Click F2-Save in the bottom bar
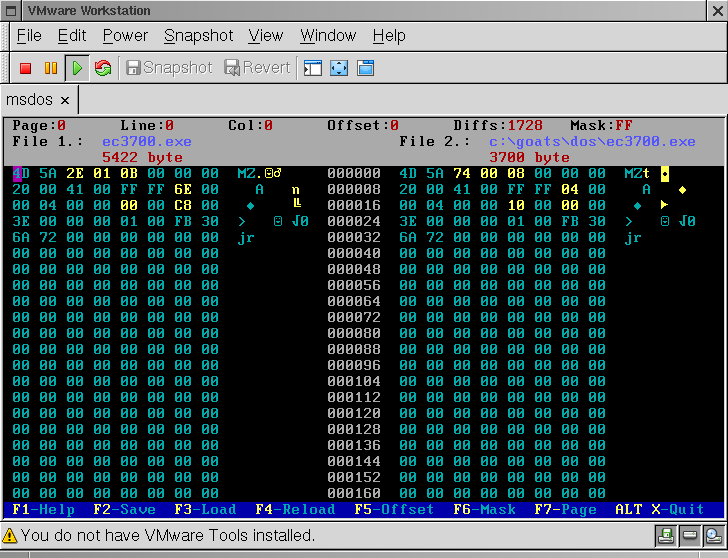This screenshot has height=558, width=728. [124, 509]
